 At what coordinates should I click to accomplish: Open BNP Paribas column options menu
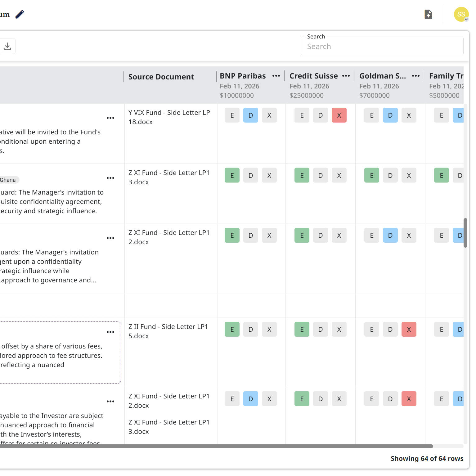click(x=276, y=76)
